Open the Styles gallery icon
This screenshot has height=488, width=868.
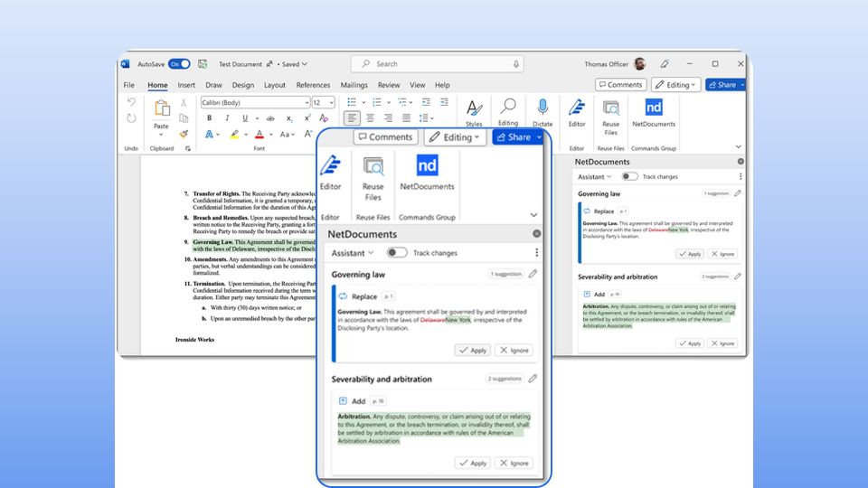coord(474,108)
